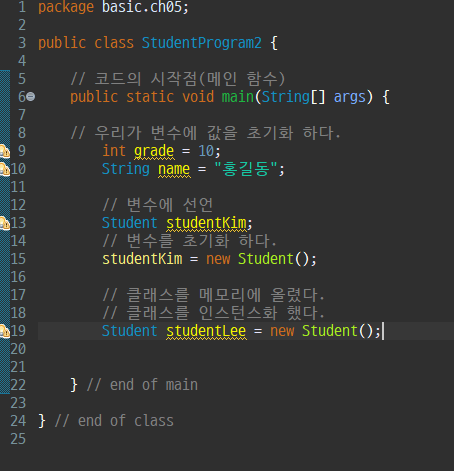Click the 'main' method name
The height and width of the screenshot is (471, 454).
238,97
